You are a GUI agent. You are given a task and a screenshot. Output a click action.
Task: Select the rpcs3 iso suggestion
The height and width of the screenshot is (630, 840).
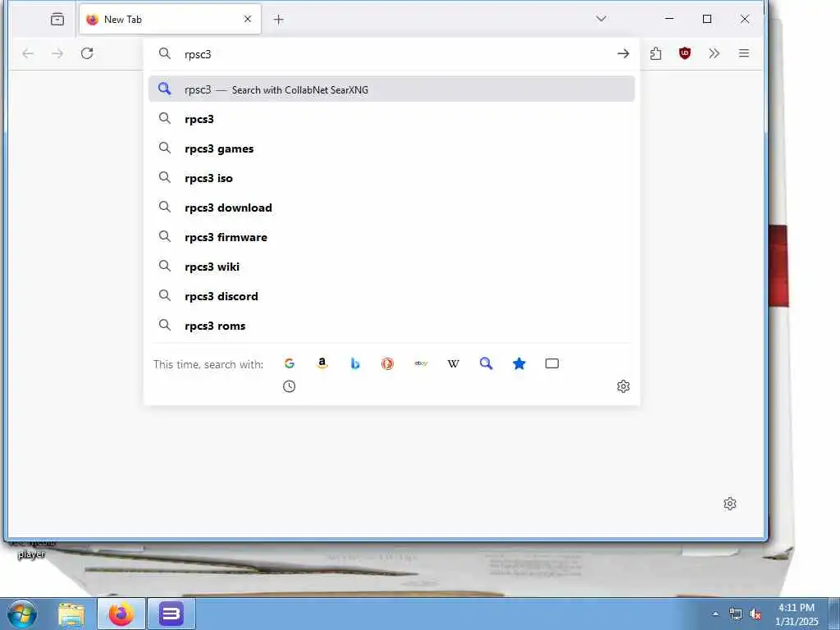[391, 178]
